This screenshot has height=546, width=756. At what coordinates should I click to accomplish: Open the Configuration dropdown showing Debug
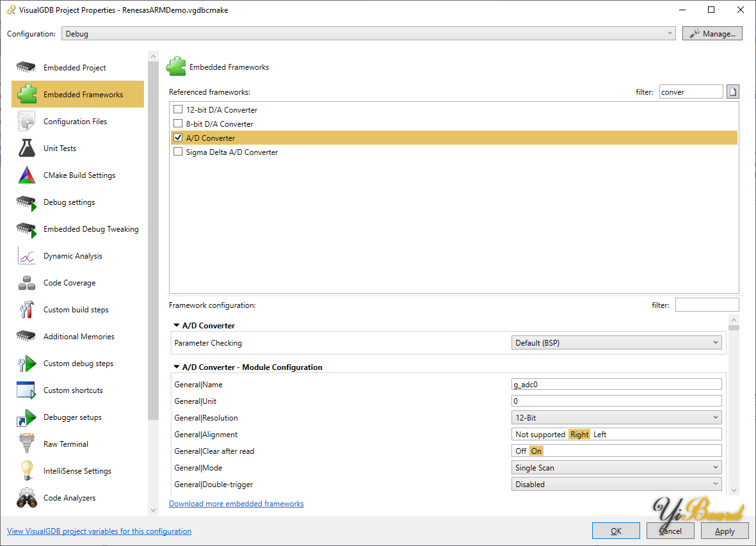(369, 33)
